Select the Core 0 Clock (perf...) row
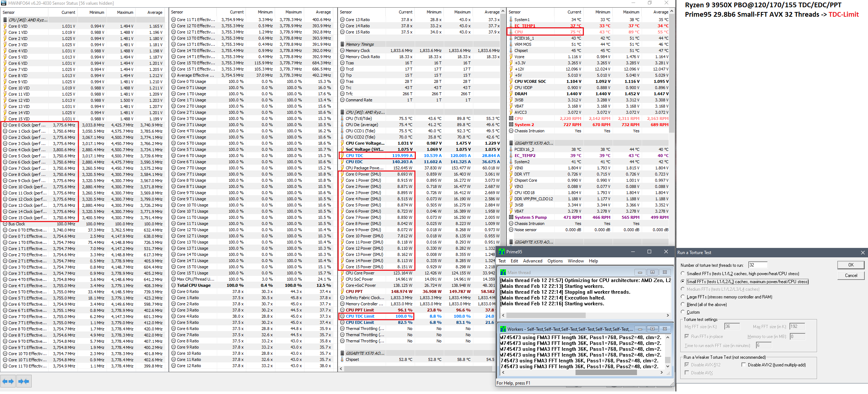 click(83, 125)
